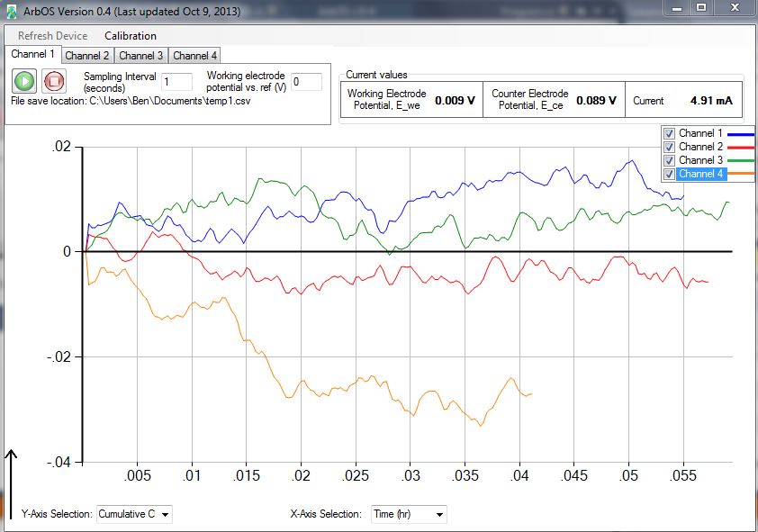
Task: Click the Channel 1 legend label
Action: point(701,133)
